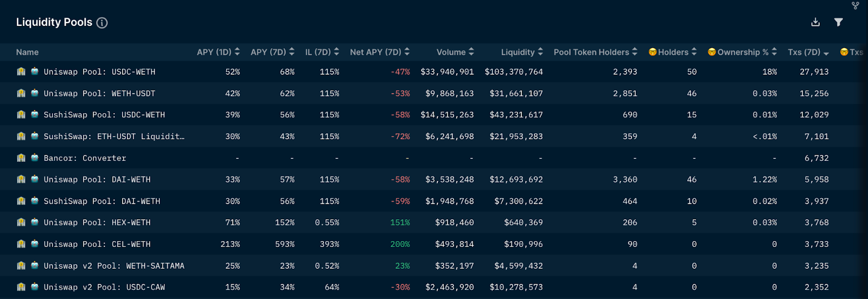Click the partially visible Txs column header at right edge
This screenshot has width=868, height=299.
tap(853, 52)
